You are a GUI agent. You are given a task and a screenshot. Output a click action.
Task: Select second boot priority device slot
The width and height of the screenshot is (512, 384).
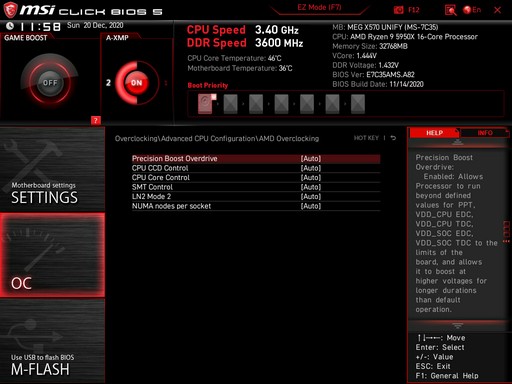click(x=230, y=104)
